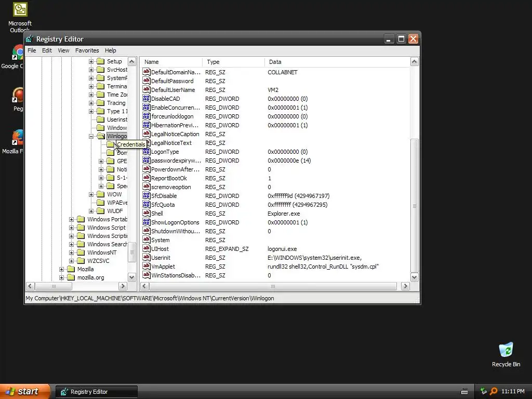Collapse the Winlogon key node
Image resolution: width=532 pixels, height=399 pixels.
(x=91, y=136)
